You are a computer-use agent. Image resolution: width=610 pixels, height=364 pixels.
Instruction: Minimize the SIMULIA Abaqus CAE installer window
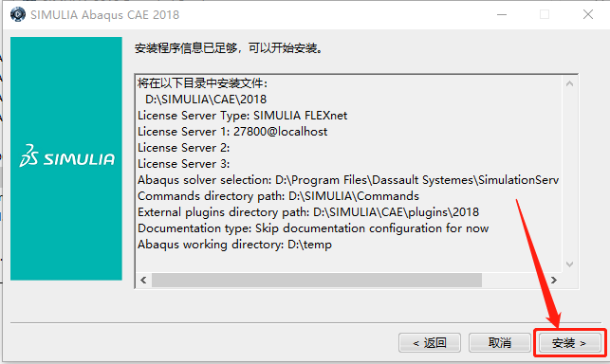pyautogui.click(x=502, y=15)
